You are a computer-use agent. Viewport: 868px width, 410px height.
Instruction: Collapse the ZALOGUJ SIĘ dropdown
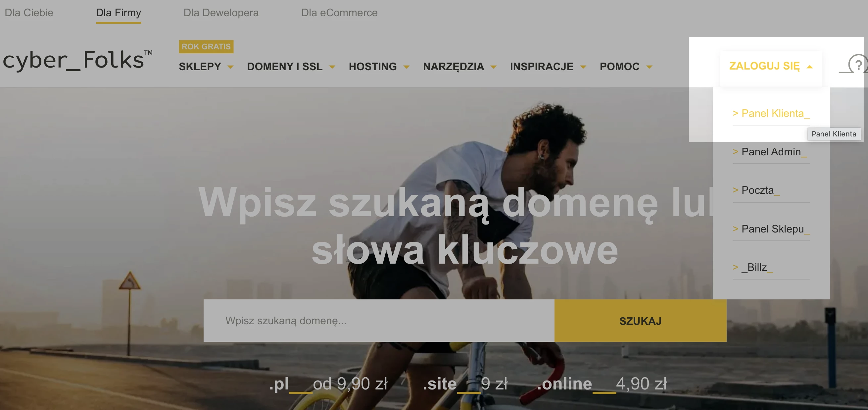click(x=771, y=66)
